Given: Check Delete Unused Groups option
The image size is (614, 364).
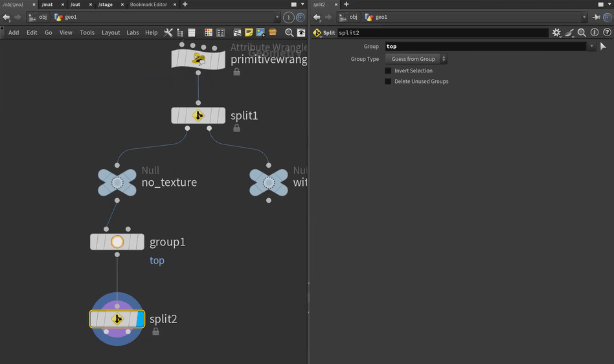Looking at the screenshot, I should point(389,82).
